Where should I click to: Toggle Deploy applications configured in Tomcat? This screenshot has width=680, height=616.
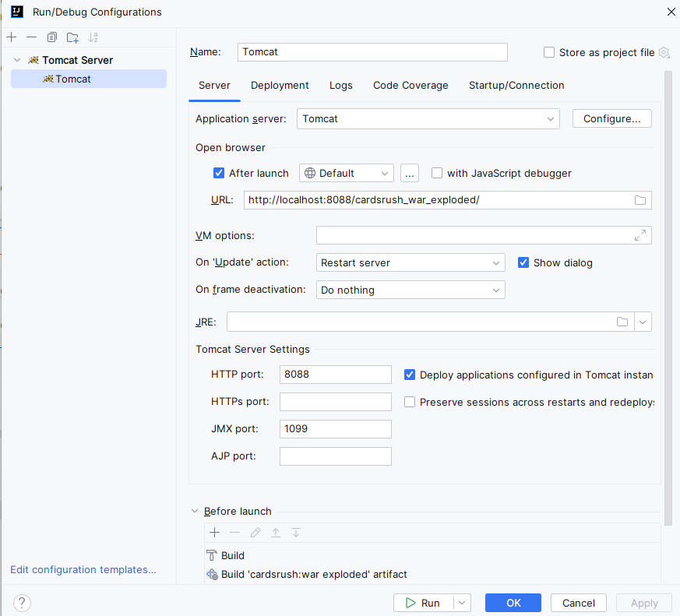pyautogui.click(x=410, y=375)
